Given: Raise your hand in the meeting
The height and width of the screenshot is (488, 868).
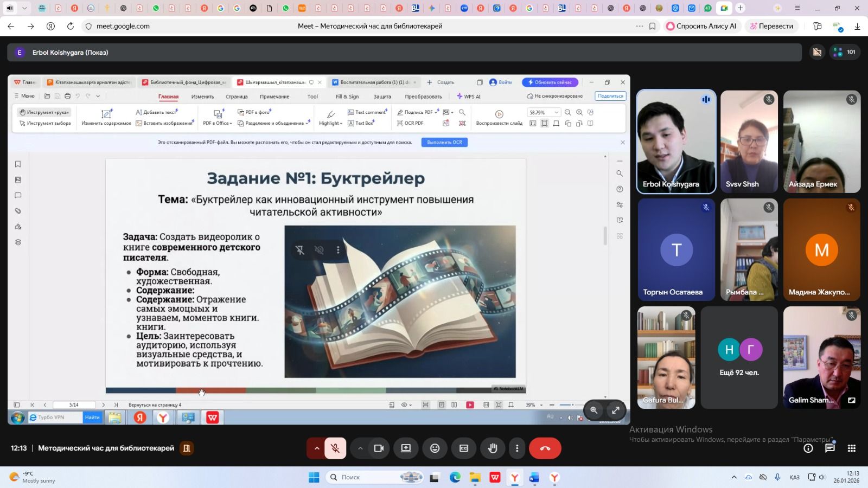Looking at the screenshot, I should pyautogui.click(x=493, y=448).
